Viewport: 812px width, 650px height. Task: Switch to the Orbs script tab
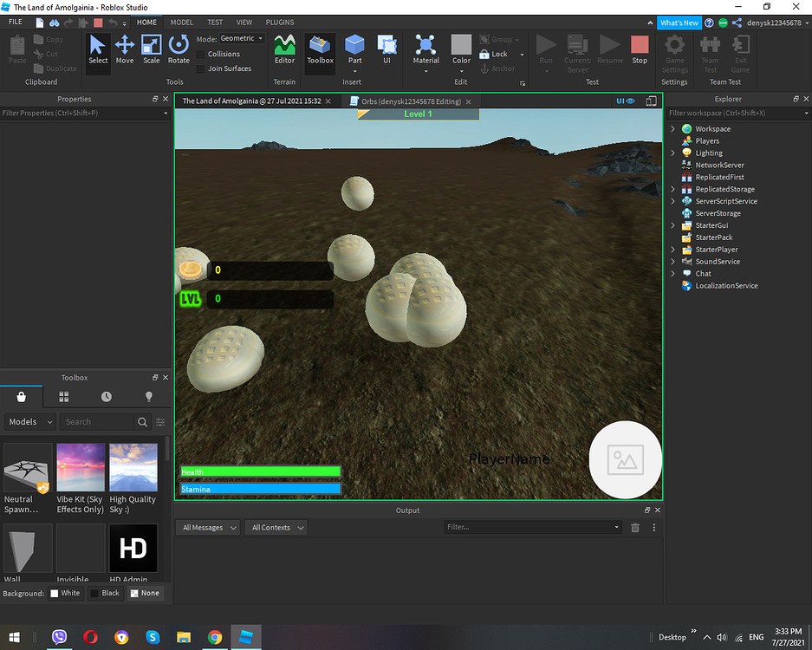[411, 101]
